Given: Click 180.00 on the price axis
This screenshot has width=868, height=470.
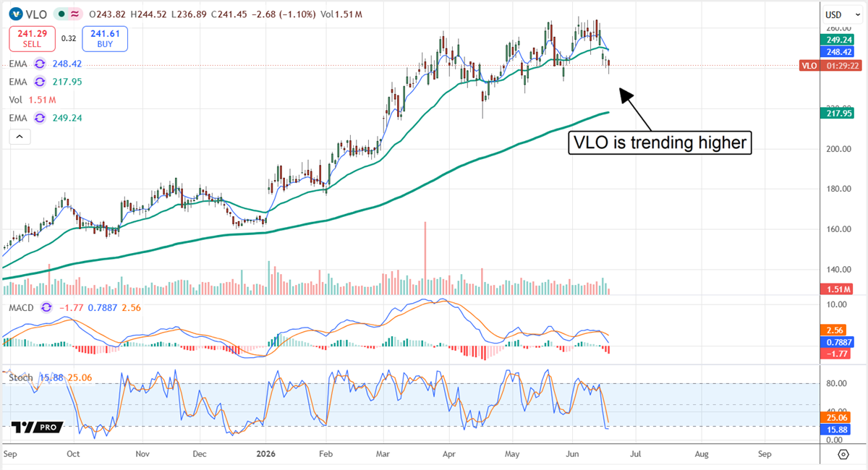Looking at the screenshot, I should tap(840, 189).
